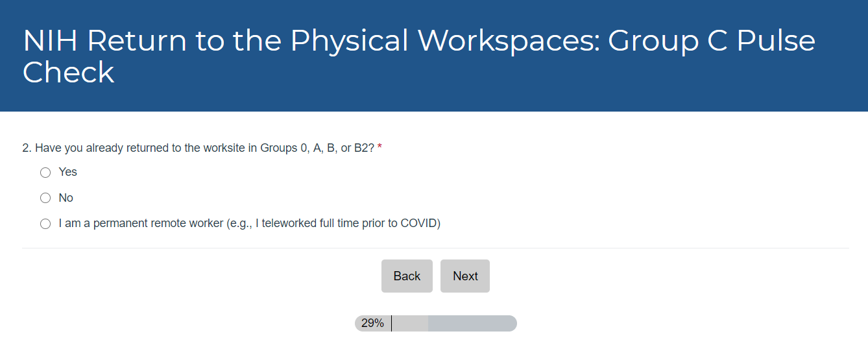Click the word "COVID" in the third option
This screenshot has height=362, width=868.
[x=418, y=224]
